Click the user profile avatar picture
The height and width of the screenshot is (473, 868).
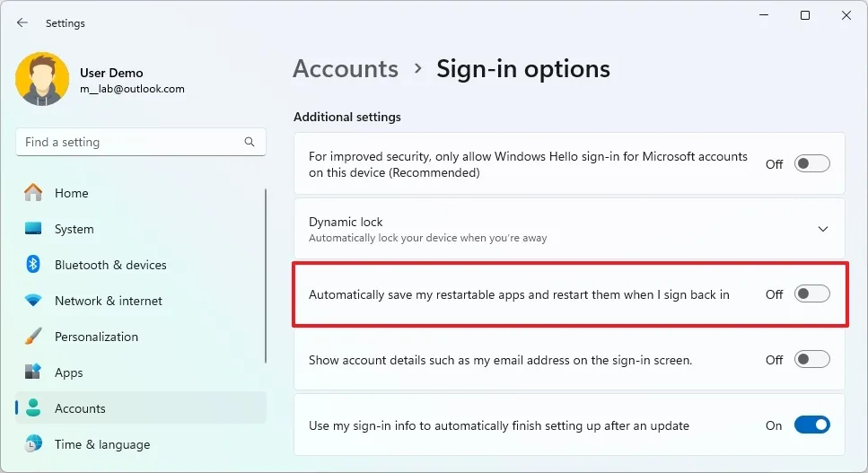pos(42,79)
